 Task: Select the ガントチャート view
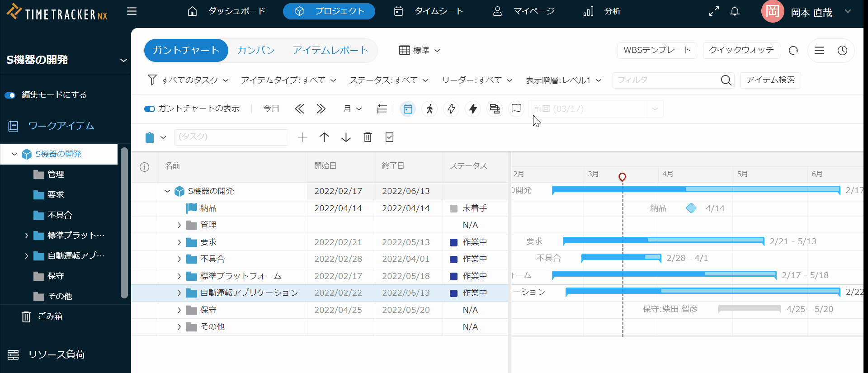click(x=186, y=50)
